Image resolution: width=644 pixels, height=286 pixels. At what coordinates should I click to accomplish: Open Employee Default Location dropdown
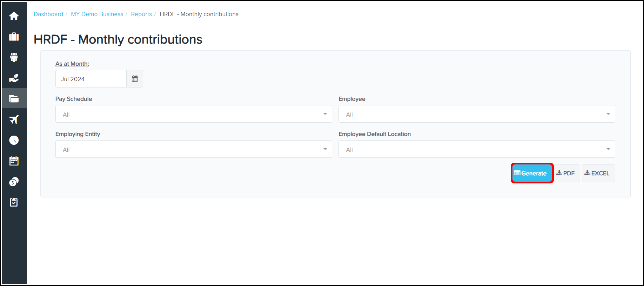[476, 149]
